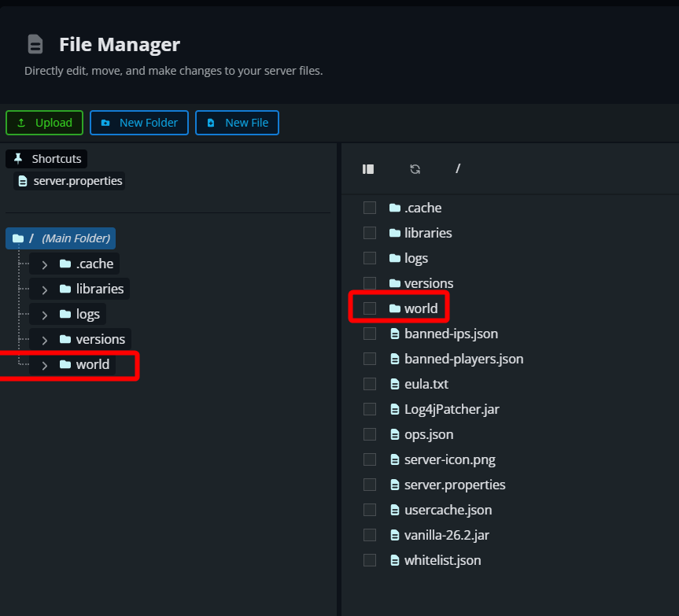Screen dimensions: 679x616
Task: Open the Shortcuts pin label
Action: coord(46,159)
